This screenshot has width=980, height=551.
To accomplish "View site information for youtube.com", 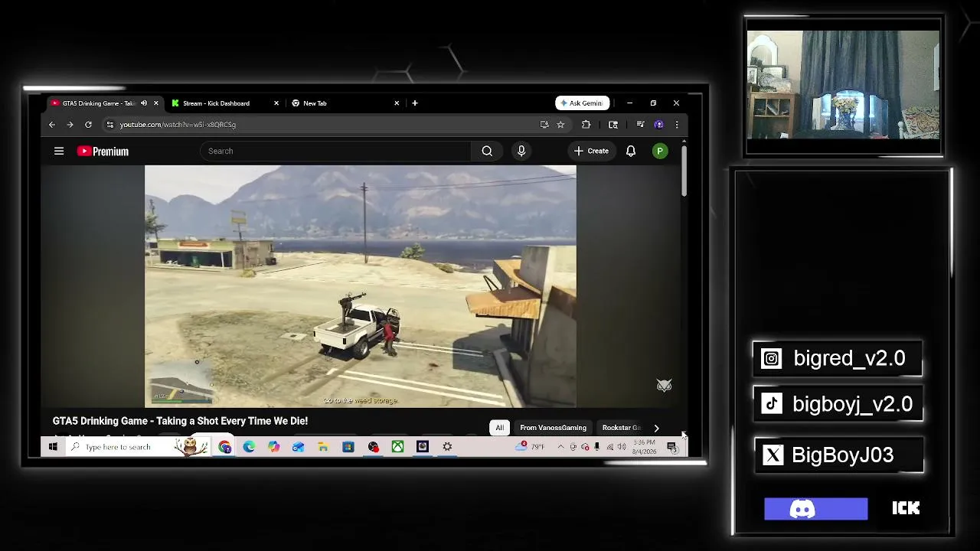I will tap(110, 125).
